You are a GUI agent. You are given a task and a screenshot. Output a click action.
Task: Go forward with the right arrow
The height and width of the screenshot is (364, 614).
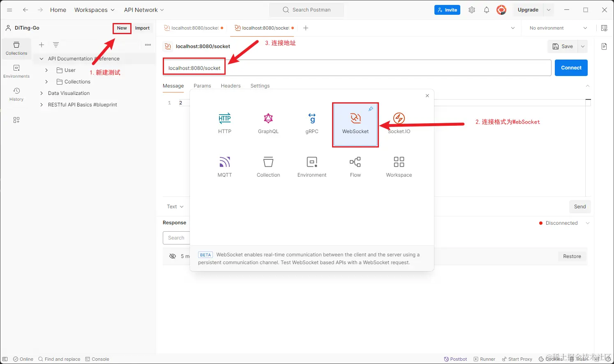[40, 10]
